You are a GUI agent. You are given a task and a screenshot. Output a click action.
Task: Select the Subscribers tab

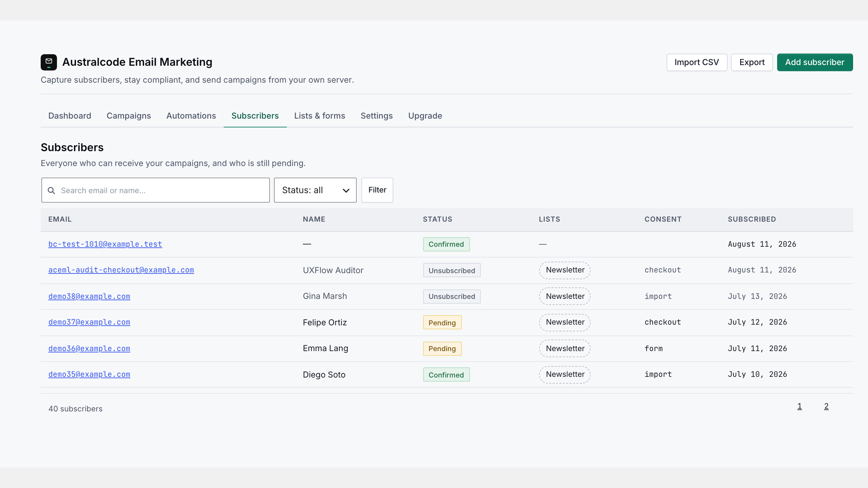tap(255, 116)
